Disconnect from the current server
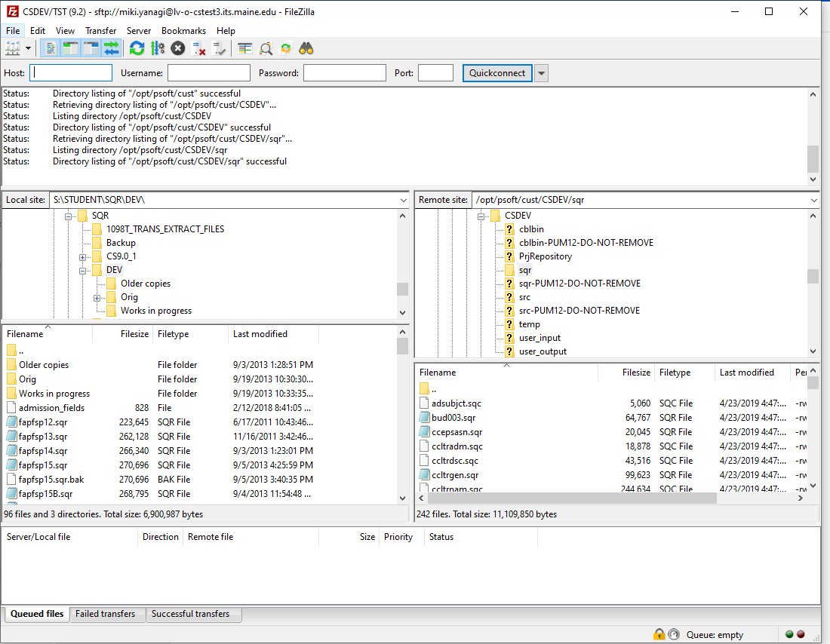This screenshot has height=644, width=830. pyautogui.click(x=198, y=49)
